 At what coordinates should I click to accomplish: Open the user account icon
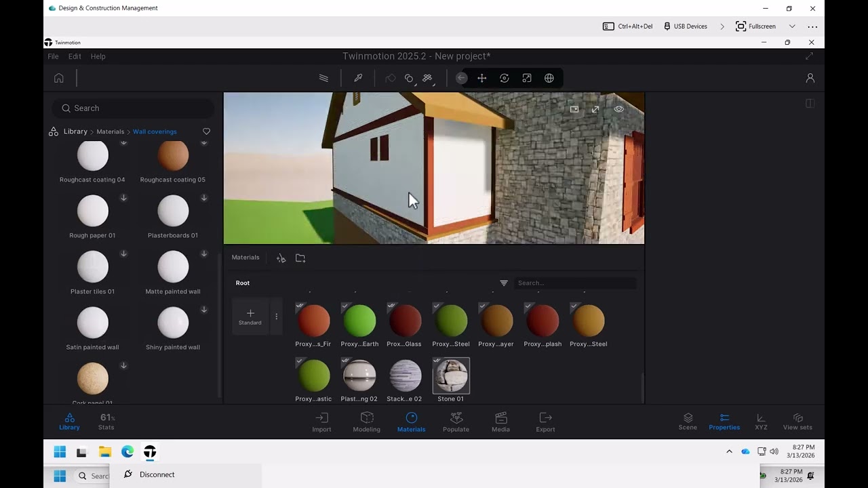click(810, 78)
